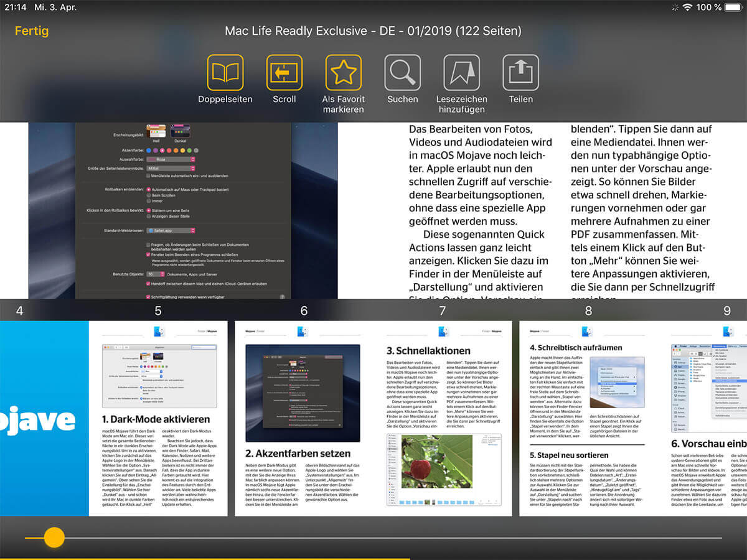
Task: Click the page position slider knob
Action: click(54, 537)
